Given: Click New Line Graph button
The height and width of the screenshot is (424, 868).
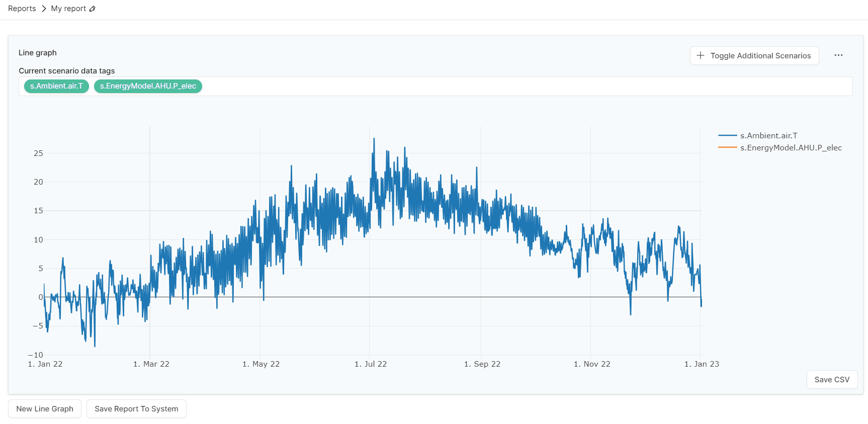Looking at the screenshot, I should [45, 409].
